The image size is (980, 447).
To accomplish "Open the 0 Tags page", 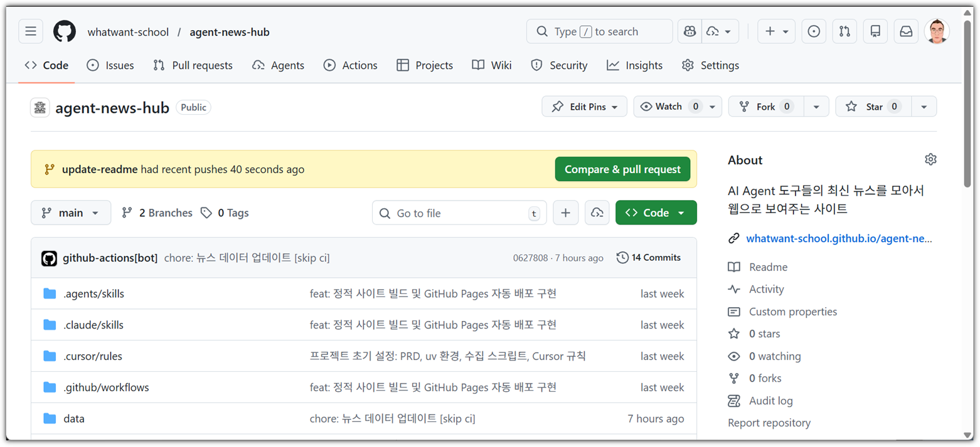I will pyautogui.click(x=225, y=213).
